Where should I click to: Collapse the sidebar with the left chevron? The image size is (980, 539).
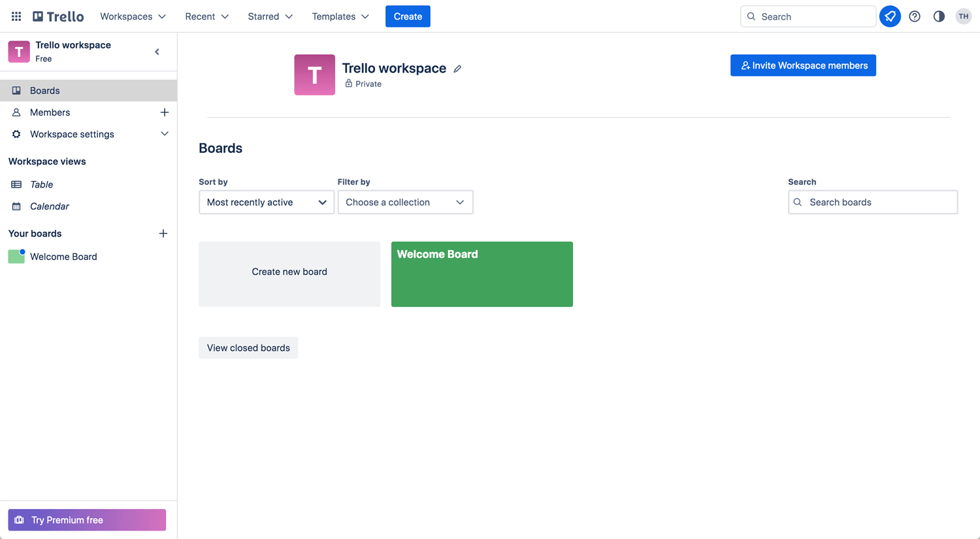point(157,52)
